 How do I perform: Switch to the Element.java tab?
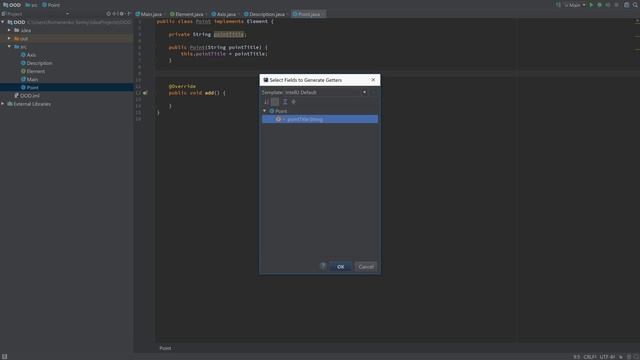point(187,14)
